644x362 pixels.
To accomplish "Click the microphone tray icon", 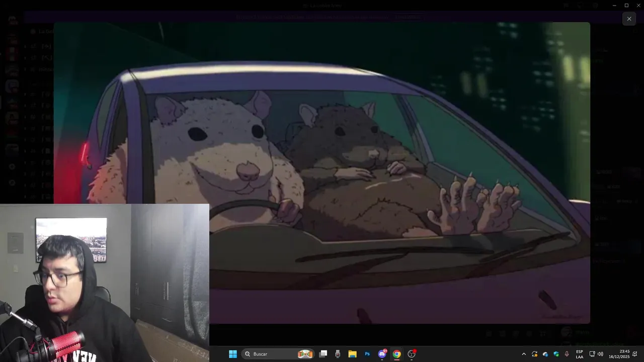I will pos(567,354).
